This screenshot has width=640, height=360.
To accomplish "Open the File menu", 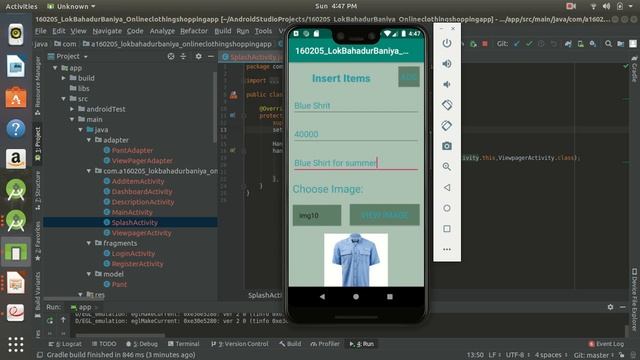I will pyautogui.click(x=40, y=31).
